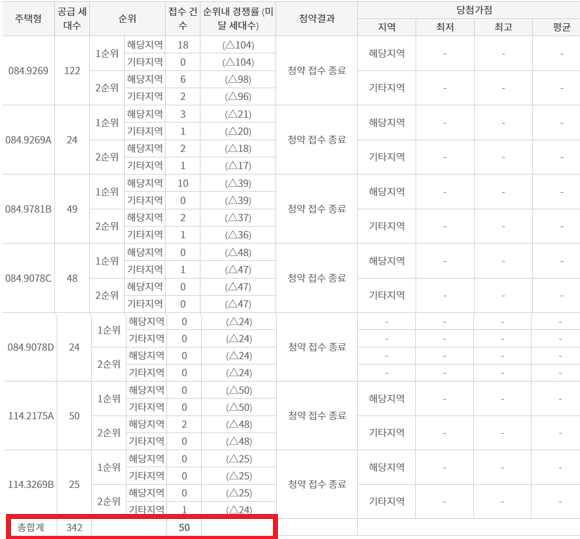The height and width of the screenshot is (539, 580).
Task: Click 당첨가점 해당지역 cell for 084.9269
Action: click(x=387, y=54)
